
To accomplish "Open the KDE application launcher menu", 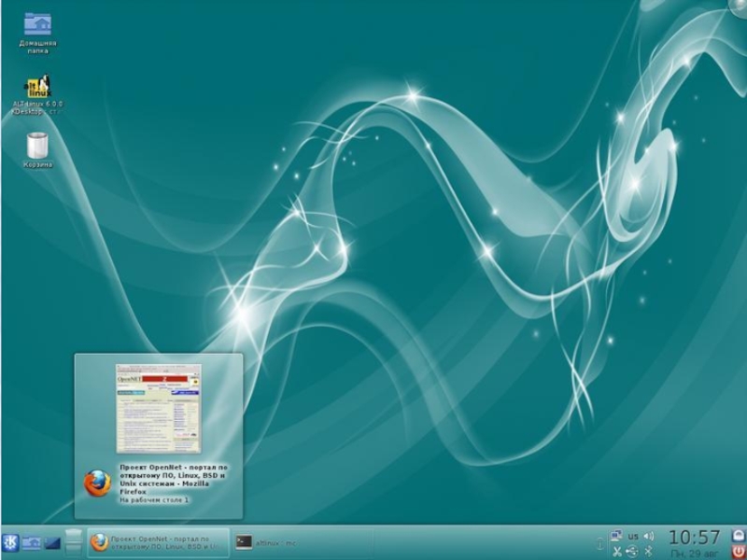I will [x=10, y=542].
